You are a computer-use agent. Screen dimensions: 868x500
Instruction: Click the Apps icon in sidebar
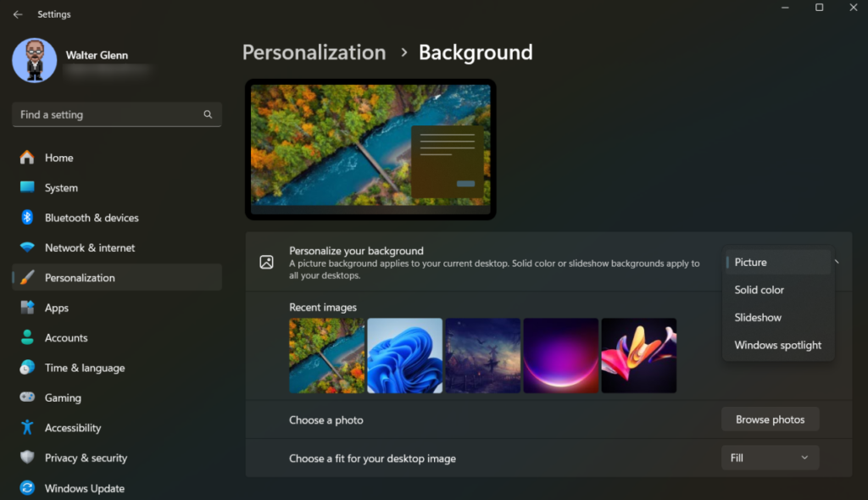click(27, 308)
